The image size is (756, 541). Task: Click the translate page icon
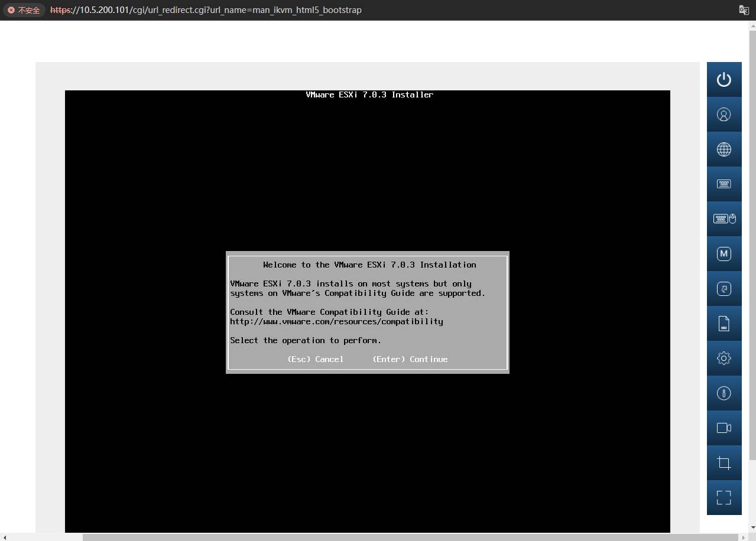pos(744,10)
